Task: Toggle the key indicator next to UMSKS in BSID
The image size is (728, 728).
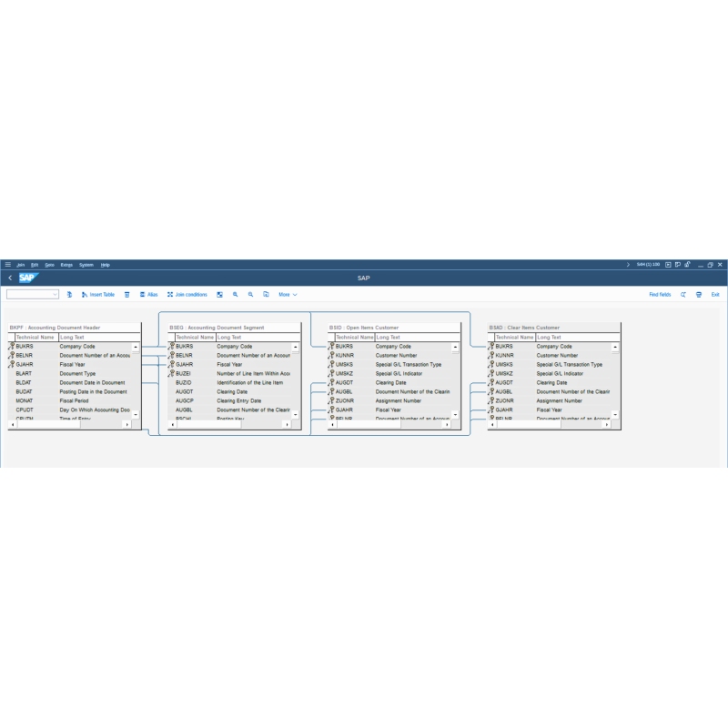Action: [x=332, y=364]
